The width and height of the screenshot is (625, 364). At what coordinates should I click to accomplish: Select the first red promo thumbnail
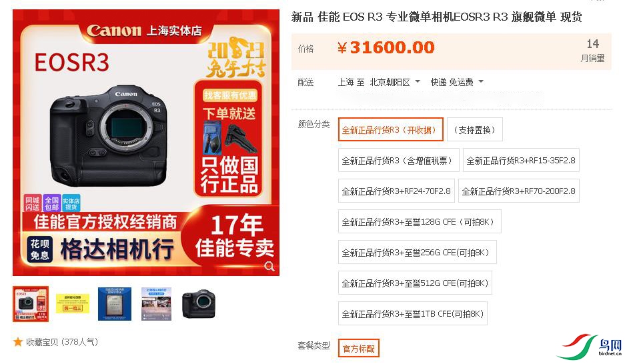[x=31, y=304]
